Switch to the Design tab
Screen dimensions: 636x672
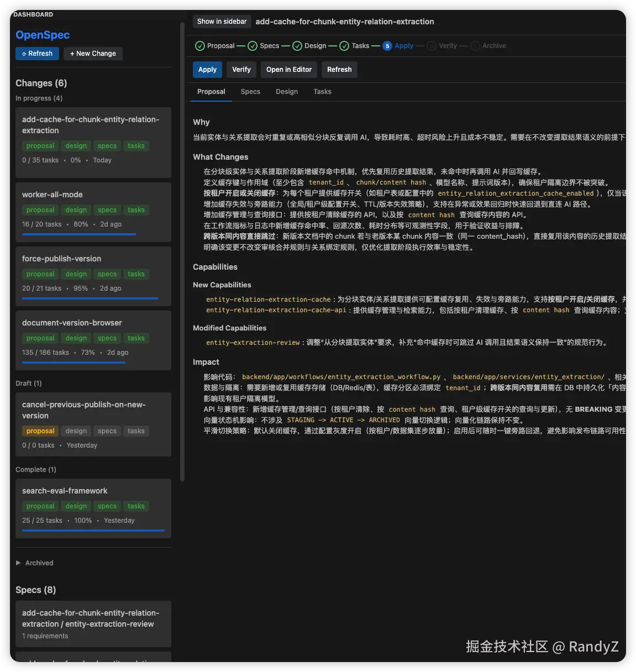287,92
